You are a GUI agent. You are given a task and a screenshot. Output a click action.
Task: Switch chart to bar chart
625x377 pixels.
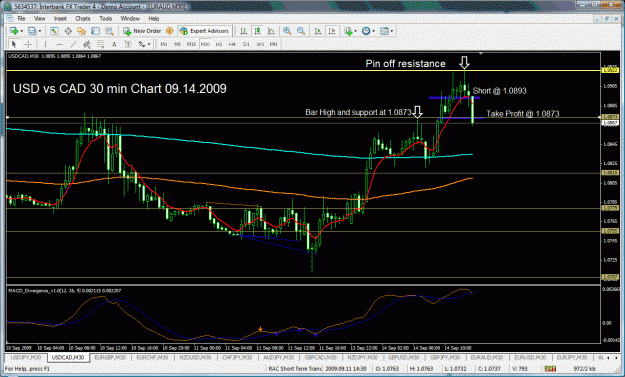243,31
